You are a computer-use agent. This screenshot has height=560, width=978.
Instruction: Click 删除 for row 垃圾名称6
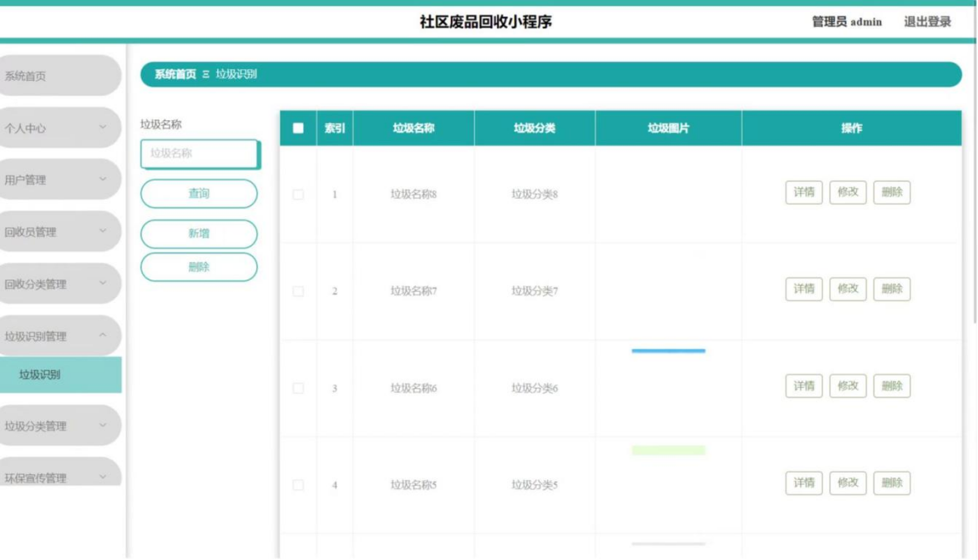[892, 386]
